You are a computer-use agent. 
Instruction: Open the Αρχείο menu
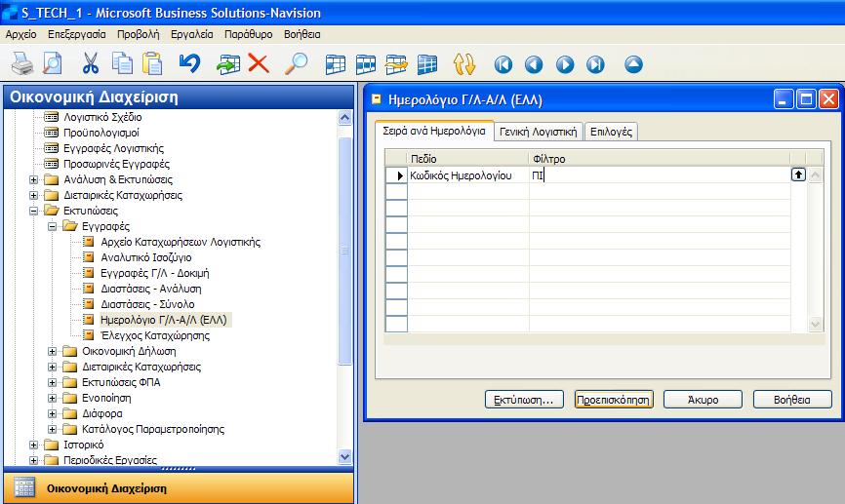21,34
